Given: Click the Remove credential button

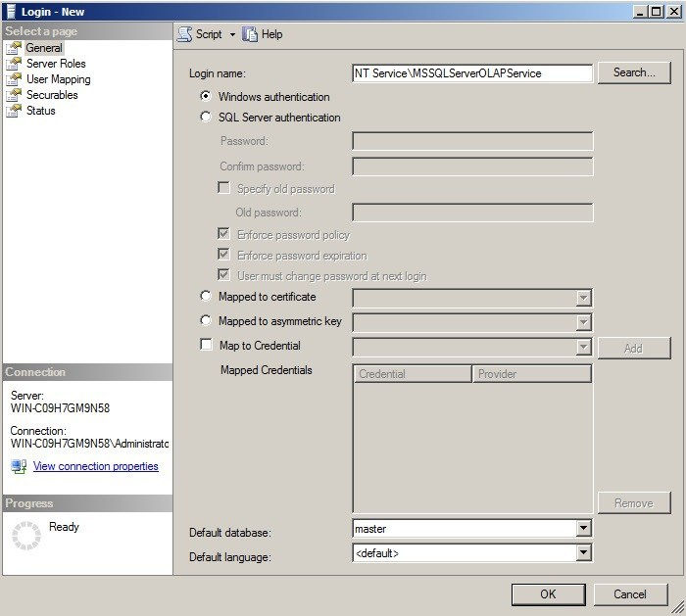Looking at the screenshot, I should coord(634,503).
